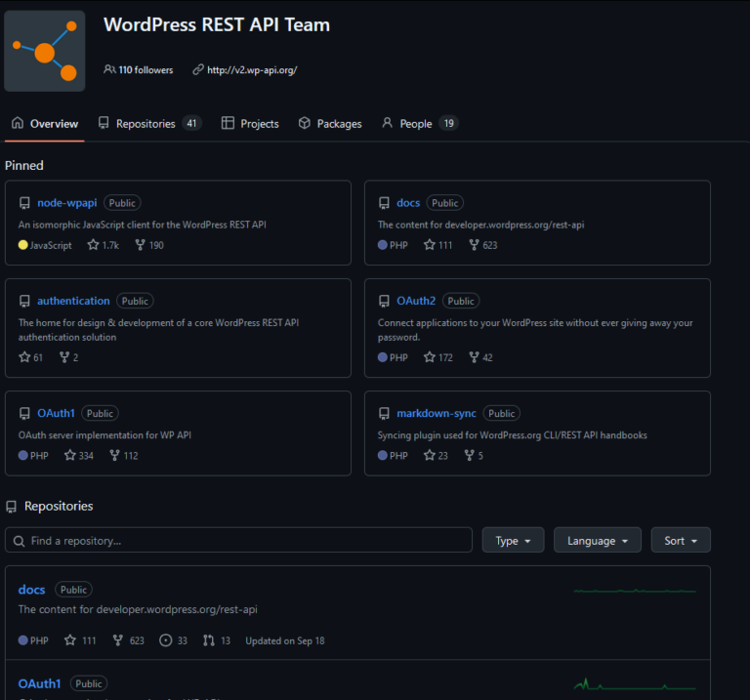
Task: Open the Sort dropdown
Action: 681,540
